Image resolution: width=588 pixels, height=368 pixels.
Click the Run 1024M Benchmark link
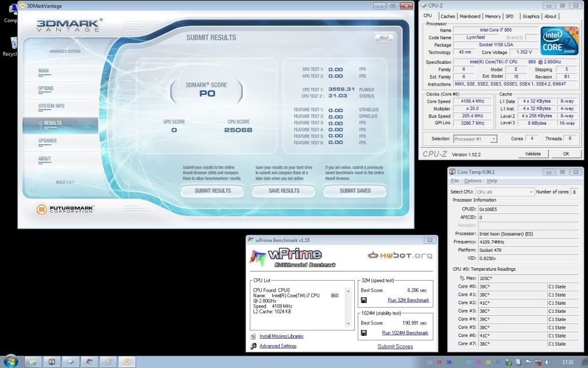[405, 333]
